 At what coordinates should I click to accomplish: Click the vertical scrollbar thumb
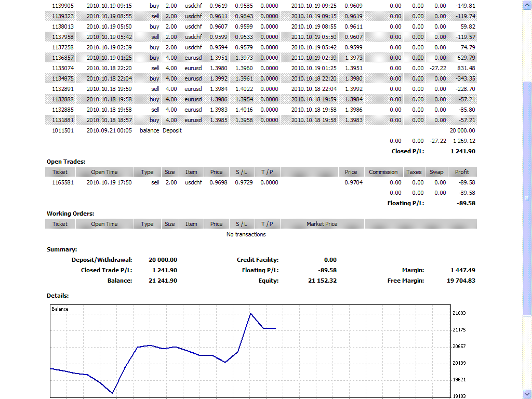tap(527, 197)
